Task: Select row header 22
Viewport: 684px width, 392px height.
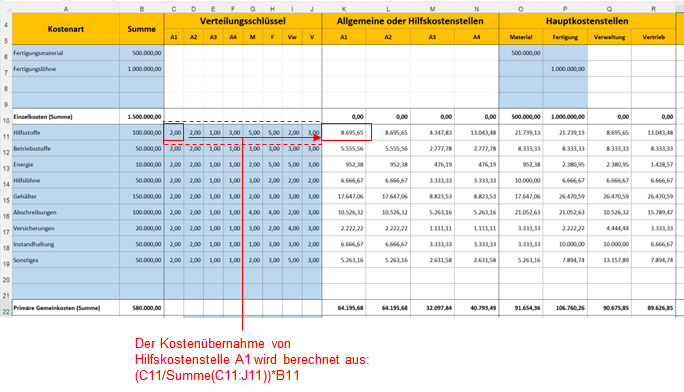Action: point(6,311)
